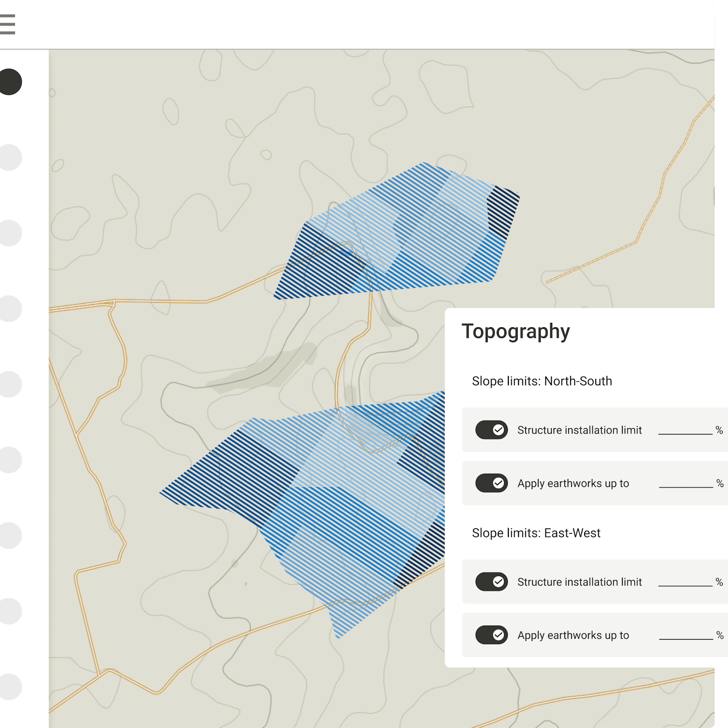The width and height of the screenshot is (728, 728).
Task: Focus North-South structure installation limit percent field
Action: click(685, 429)
